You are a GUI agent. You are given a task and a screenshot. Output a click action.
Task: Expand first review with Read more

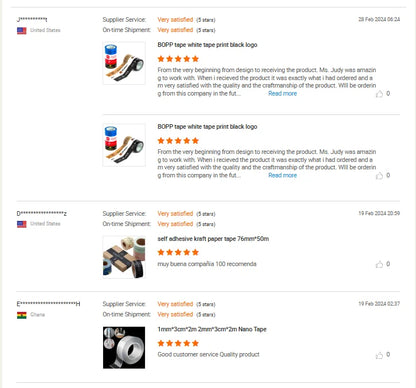tap(282, 94)
